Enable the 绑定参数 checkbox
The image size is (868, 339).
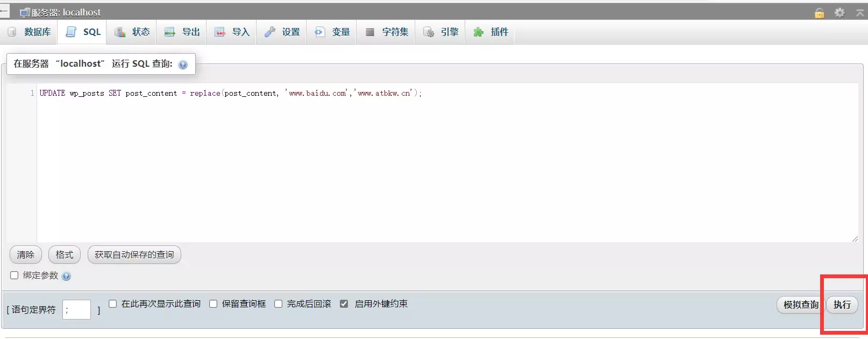15,276
